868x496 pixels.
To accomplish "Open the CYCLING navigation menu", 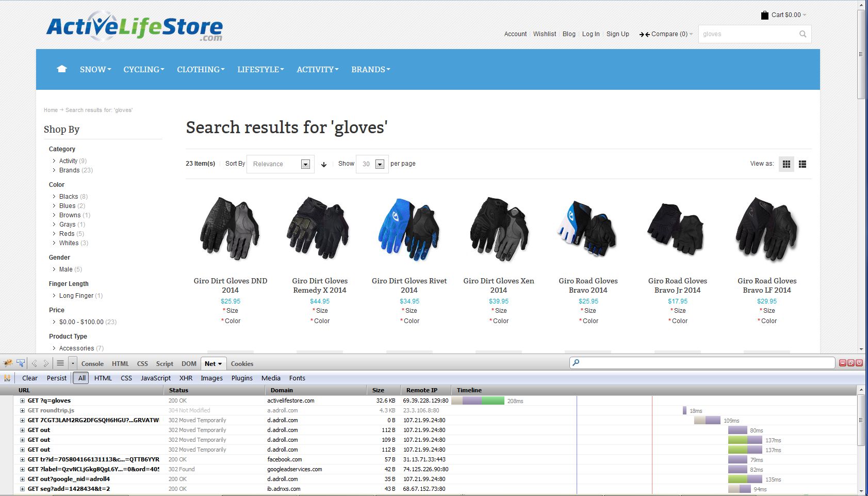I will pyautogui.click(x=144, y=69).
